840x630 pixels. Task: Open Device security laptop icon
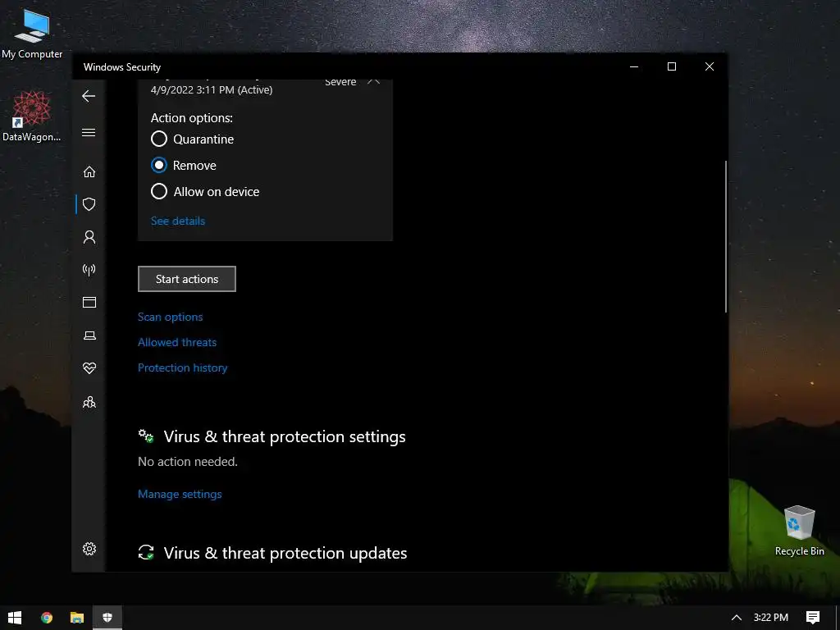89,336
